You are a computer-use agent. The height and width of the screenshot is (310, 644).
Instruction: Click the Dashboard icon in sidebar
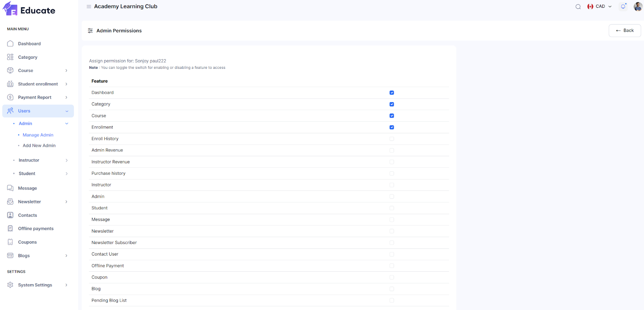click(x=10, y=43)
